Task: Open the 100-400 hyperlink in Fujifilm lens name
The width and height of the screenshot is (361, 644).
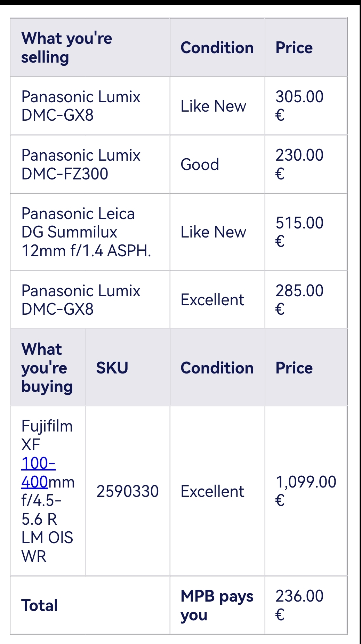Action: point(38,473)
